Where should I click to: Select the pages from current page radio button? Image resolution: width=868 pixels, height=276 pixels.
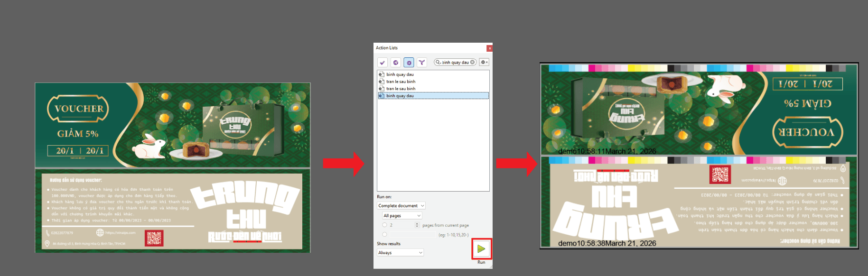(384, 225)
